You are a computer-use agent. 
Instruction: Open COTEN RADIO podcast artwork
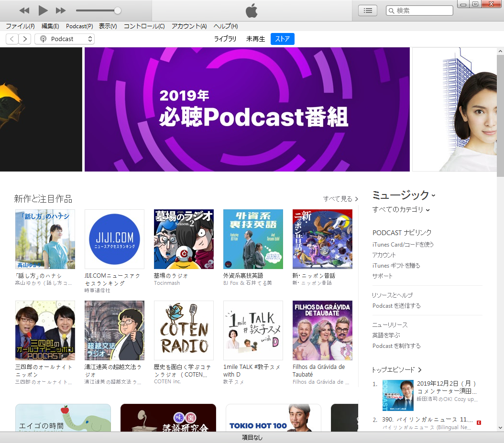[184, 330]
